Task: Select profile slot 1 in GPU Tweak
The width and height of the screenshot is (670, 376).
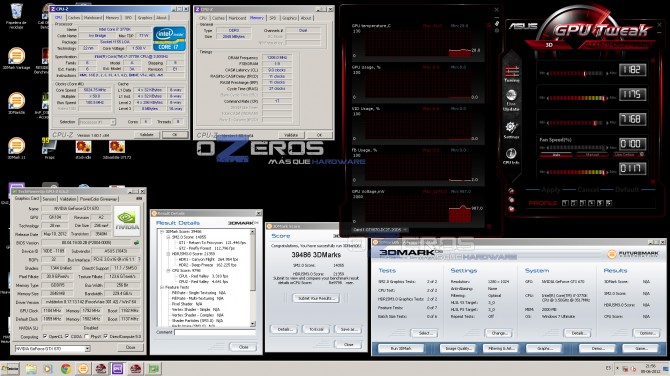Action: [565, 203]
